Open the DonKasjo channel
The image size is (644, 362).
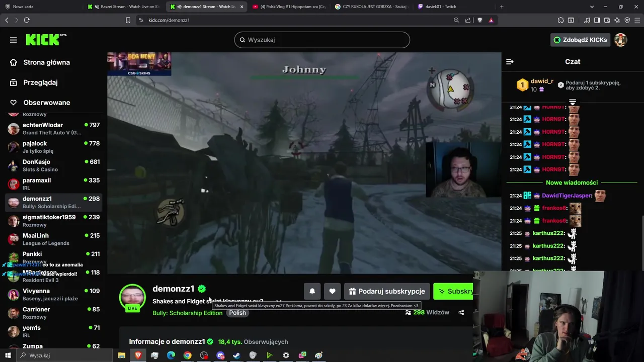[x=53, y=165]
